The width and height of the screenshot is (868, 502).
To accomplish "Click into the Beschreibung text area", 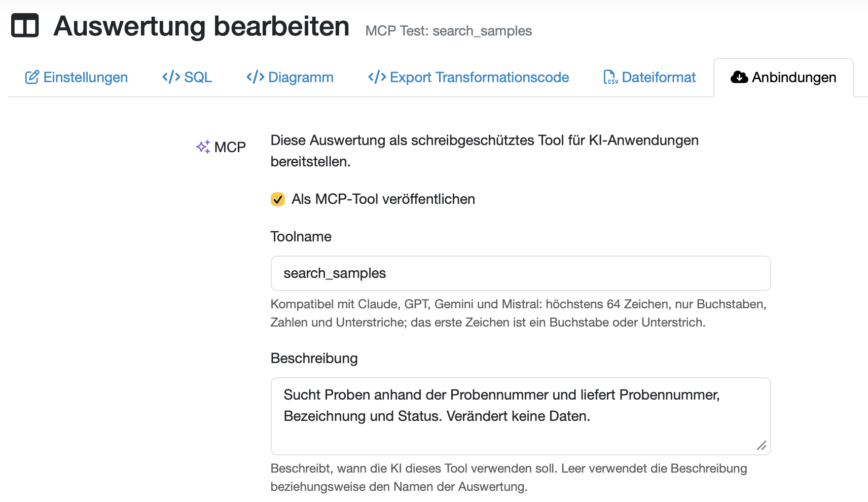I will 521,416.
